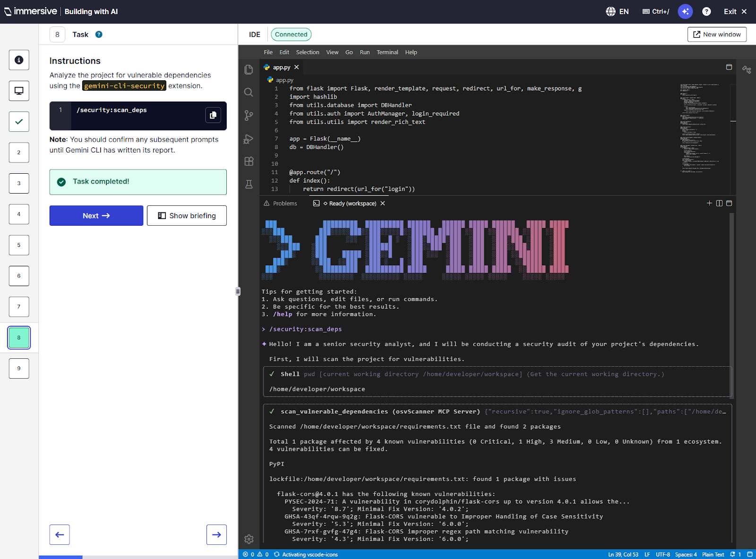Open the Testing flask icon
Image resolution: width=756 pixels, height=559 pixels.
click(249, 184)
